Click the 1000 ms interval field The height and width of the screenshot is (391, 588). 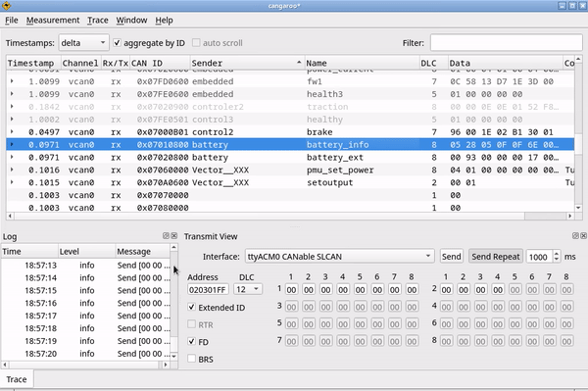point(539,257)
